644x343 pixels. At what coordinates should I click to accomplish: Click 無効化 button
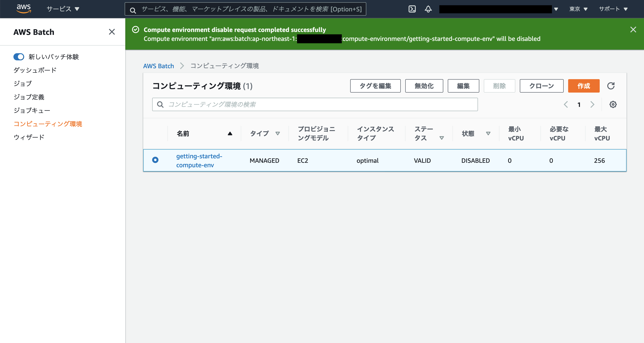pyautogui.click(x=424, y=86)
